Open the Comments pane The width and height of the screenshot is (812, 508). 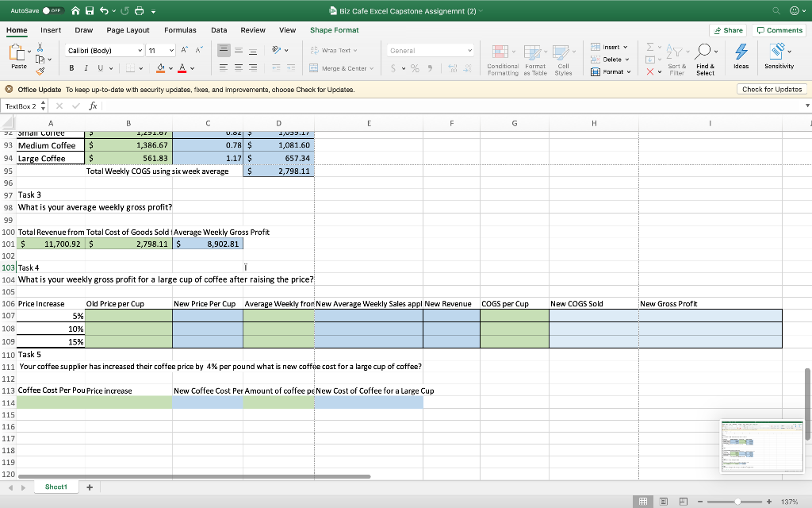pos(779,30)
